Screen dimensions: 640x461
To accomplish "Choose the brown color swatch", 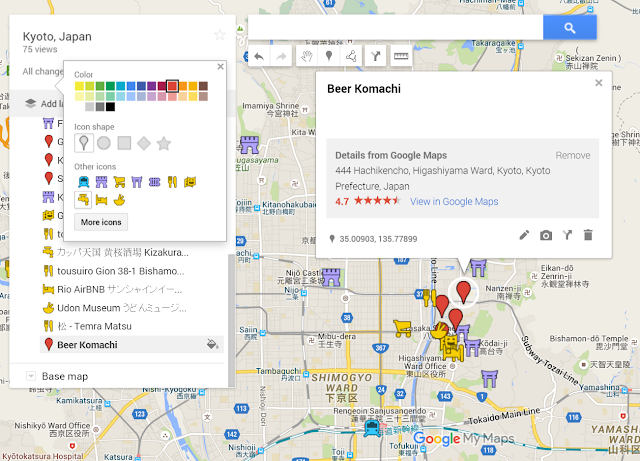I will pyautogui.click(x=203, y=86).
